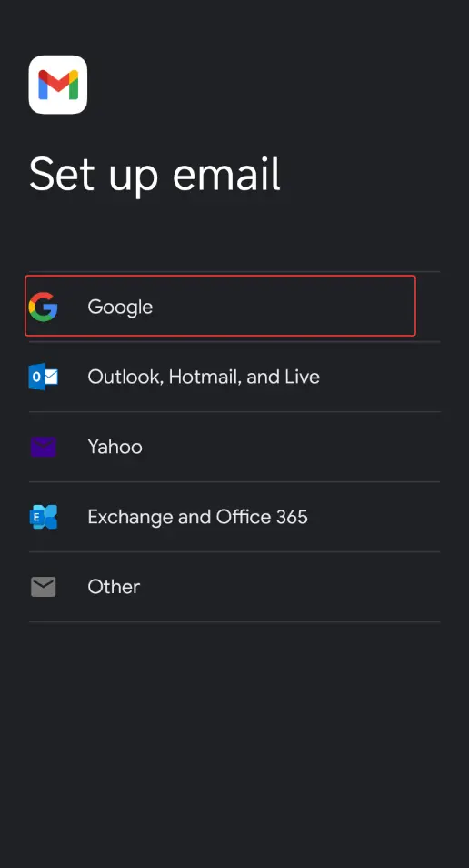Tap the purple Yahoo mail icon
Viewport: 469px width, 868px height.
click(x=43, y=447)
